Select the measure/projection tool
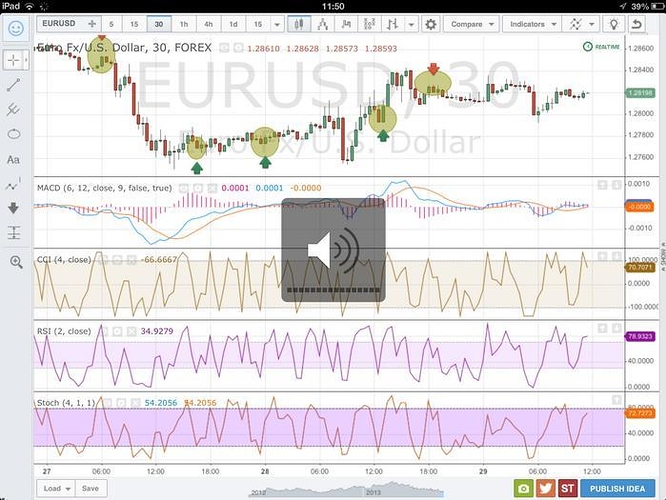The height and width of the screenshot is (500, 666). click(14, 233)
